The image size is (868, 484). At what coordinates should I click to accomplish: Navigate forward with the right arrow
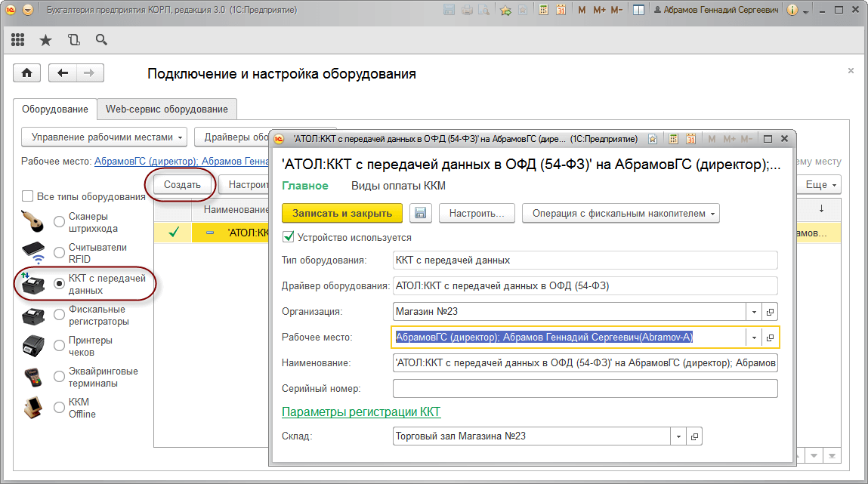[x=90, y=73]
